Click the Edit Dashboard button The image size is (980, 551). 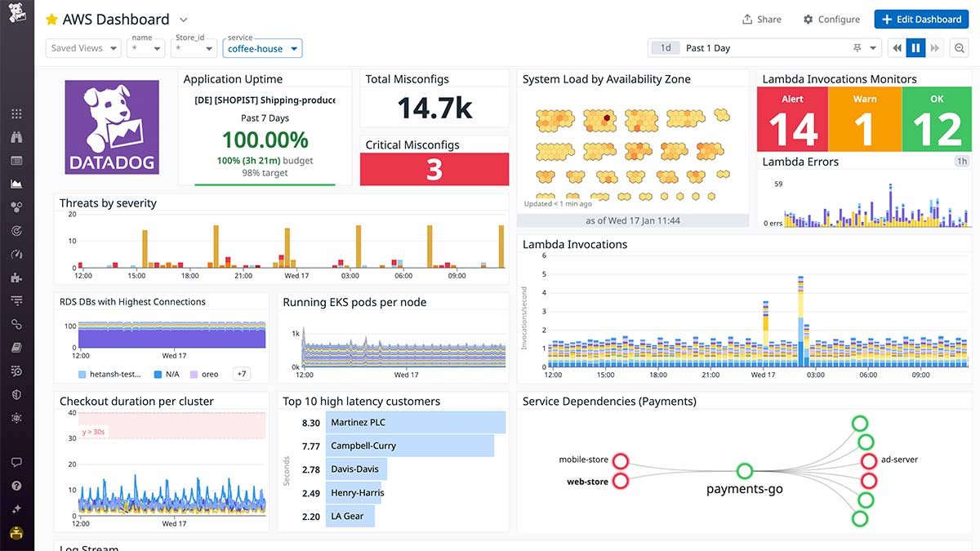921,19
